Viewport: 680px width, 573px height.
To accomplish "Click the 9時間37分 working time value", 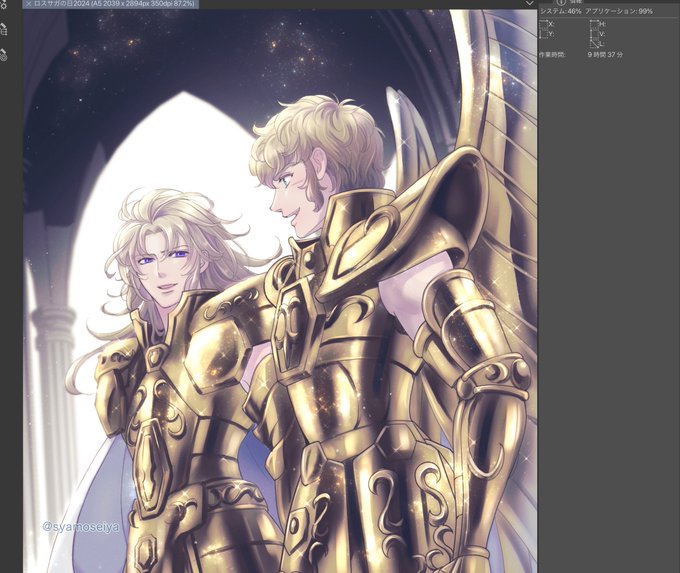I will tap(605, 55).
